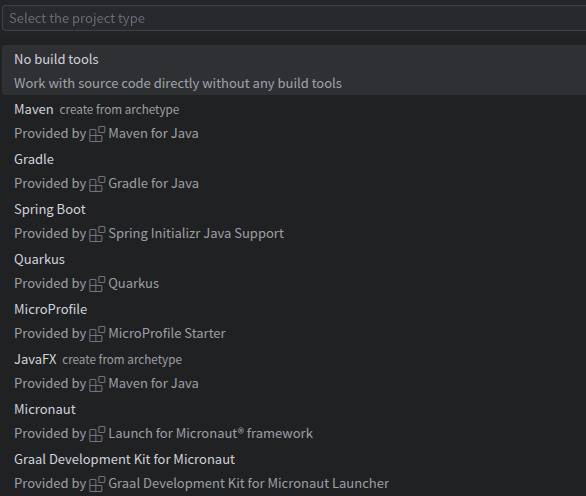Click extension icon beside 'Graal Development Kit for Micronaut Launcher'
This screenshot has width=586, height=496.
[x=97, y=484]
